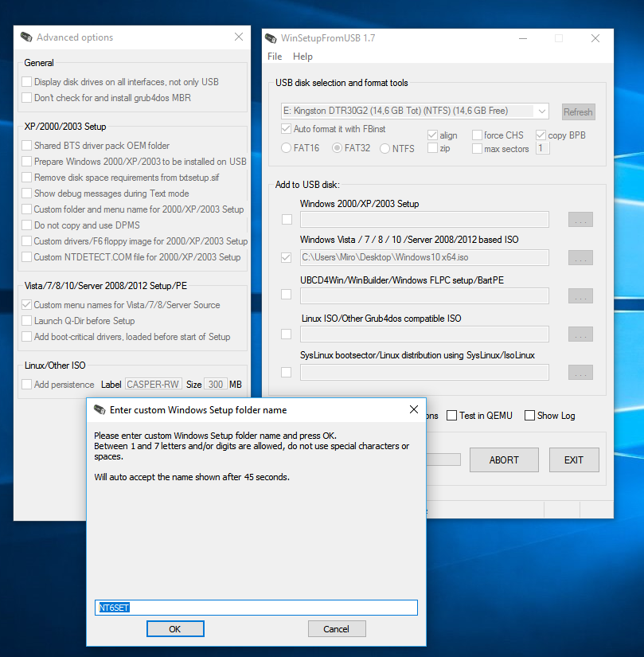Select the FAT32 radio option

(x=337, y=148)
